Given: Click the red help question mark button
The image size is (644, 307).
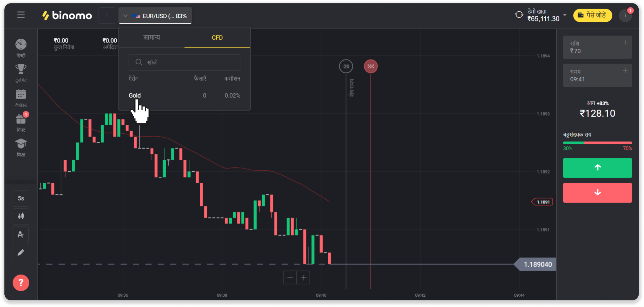Looking at the screenshot, I should click(x=21, y=283).
